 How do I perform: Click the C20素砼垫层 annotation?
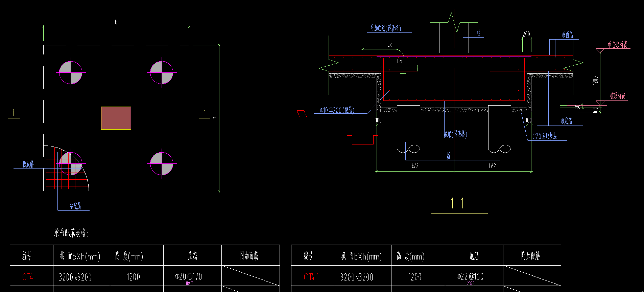pos(545,136)
